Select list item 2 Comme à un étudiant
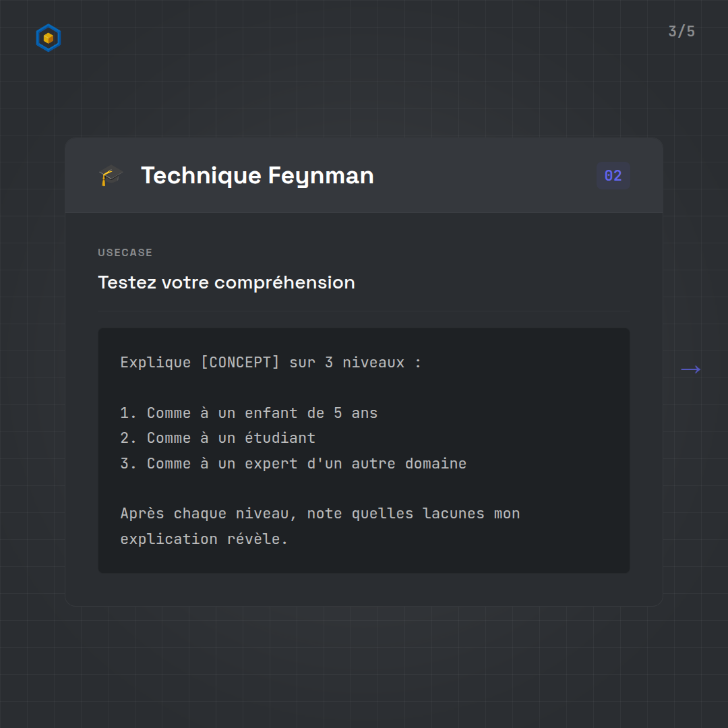 (x=218, y=438)
